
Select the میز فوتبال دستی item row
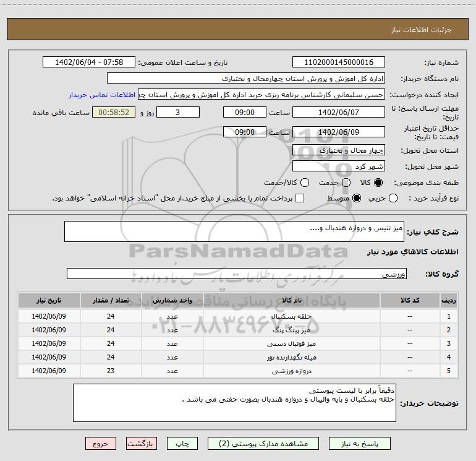coord(238,343)
